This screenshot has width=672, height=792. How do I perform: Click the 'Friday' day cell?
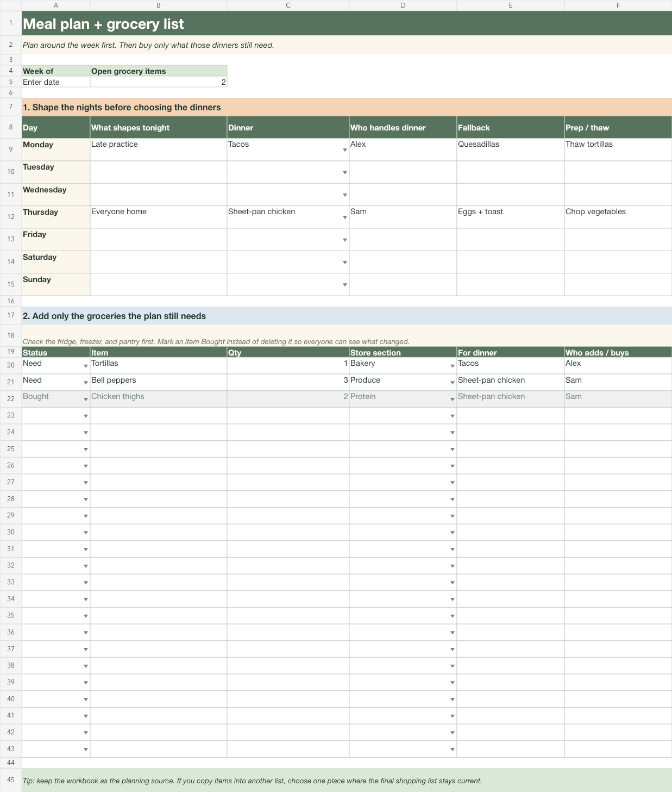[x=56, y=239]
